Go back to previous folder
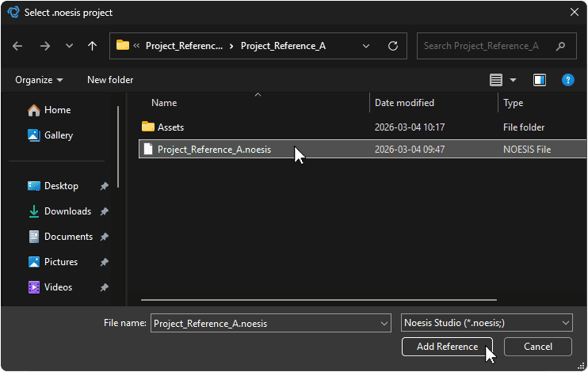 click(x=17, y=46)
